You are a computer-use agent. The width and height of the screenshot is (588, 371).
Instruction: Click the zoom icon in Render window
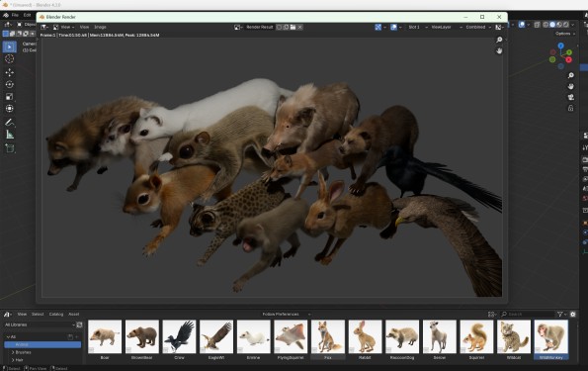pos(499,40)
